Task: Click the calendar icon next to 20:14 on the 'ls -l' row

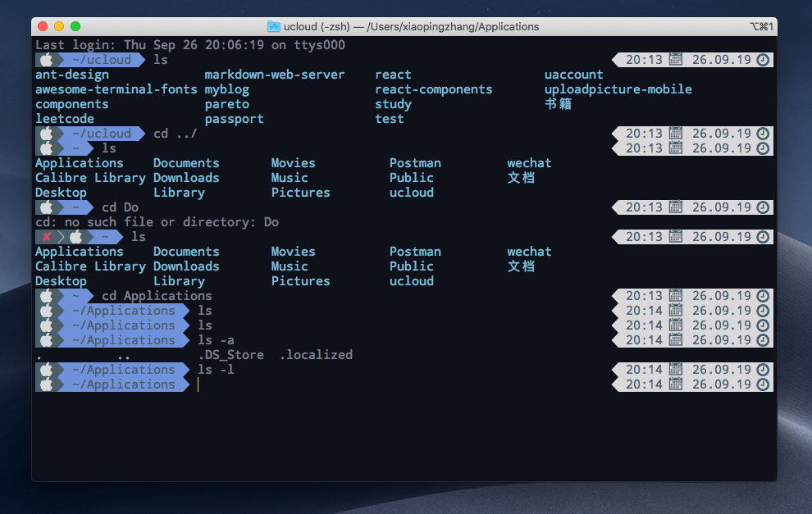Action: coord(675,370)
